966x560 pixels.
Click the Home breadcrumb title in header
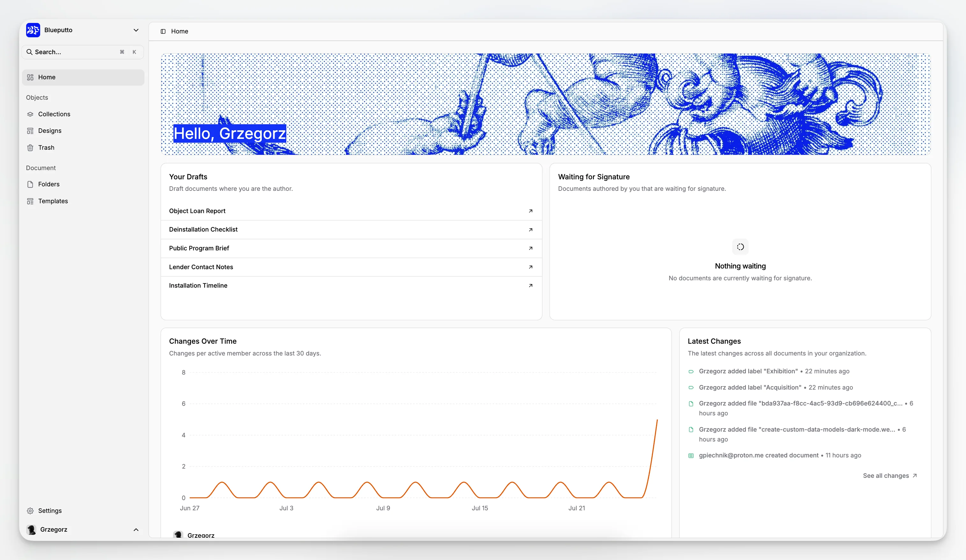pos(179,32)
